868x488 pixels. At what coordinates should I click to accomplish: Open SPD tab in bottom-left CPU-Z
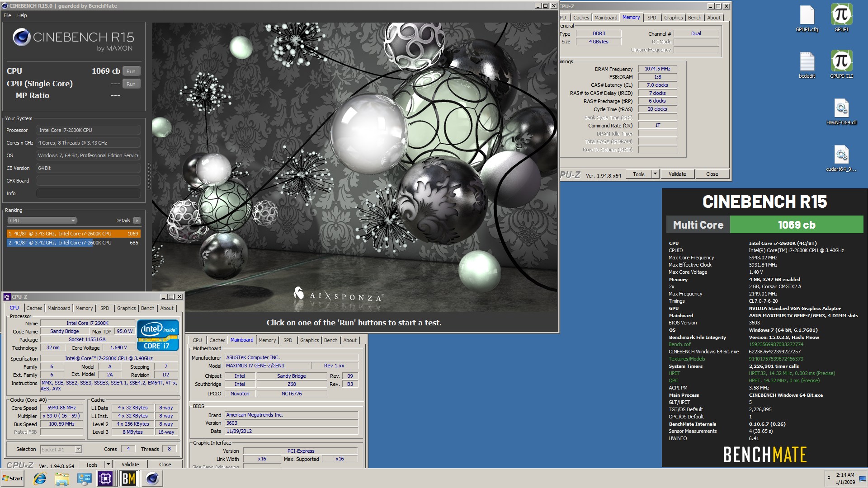105,308
